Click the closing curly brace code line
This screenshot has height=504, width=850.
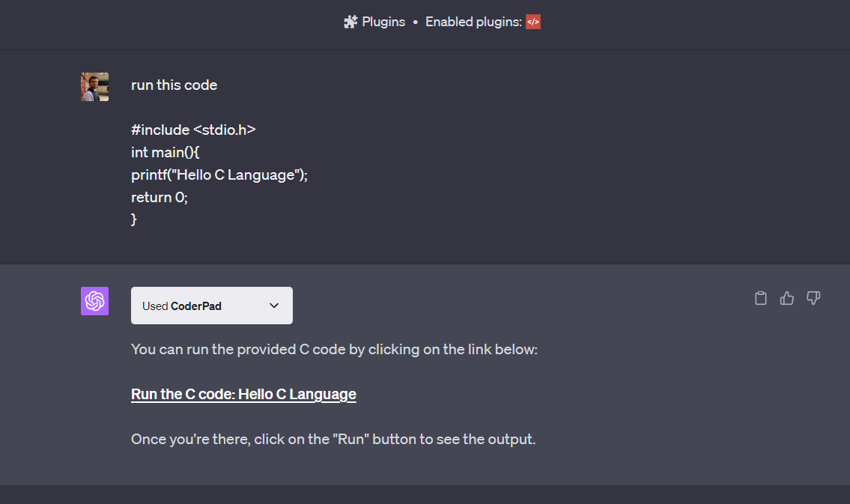tap(134, 219)
